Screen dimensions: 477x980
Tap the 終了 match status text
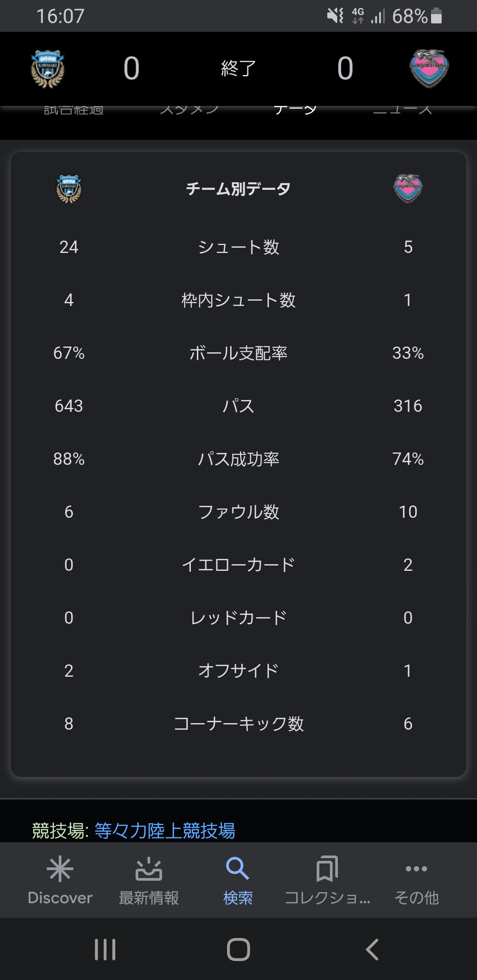[238, 68]
